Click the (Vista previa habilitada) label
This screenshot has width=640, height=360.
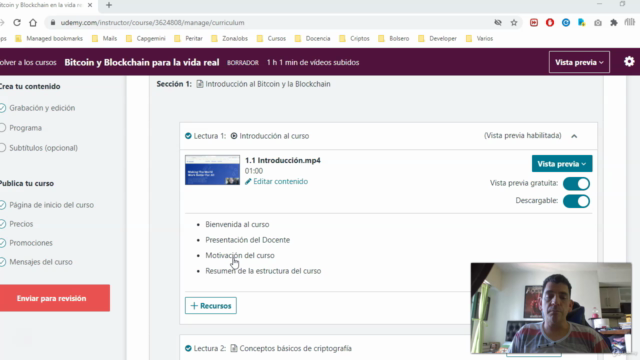click(x=522, y=136)
